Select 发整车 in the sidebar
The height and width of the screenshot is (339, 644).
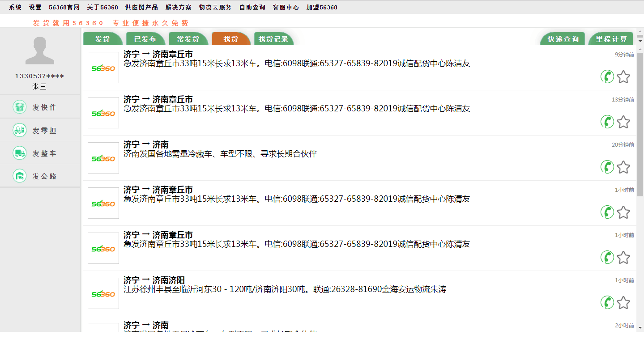pos(40,153)
